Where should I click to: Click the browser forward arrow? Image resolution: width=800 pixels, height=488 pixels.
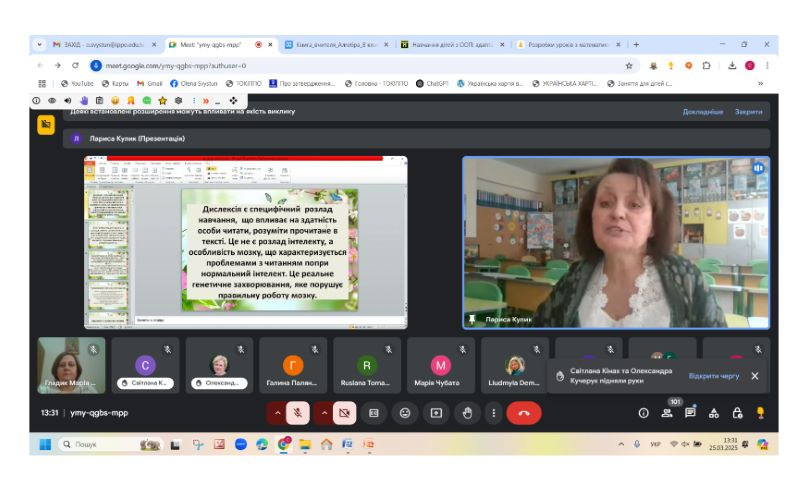tap(58, 65)
